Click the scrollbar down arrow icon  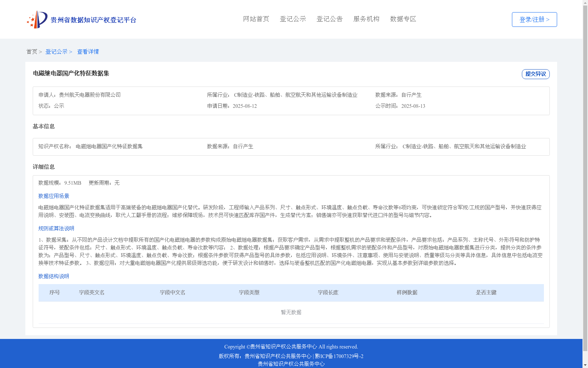click(x=585, y=365)
